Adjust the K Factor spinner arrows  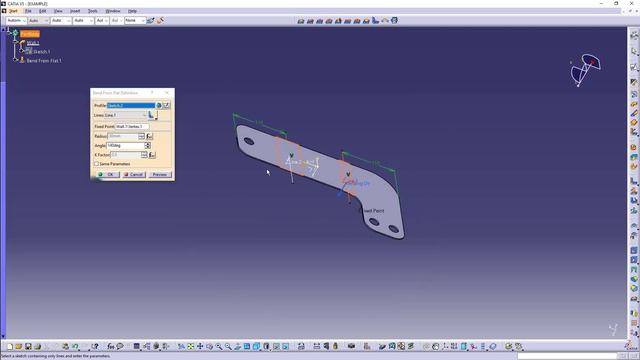click(144, 155)
